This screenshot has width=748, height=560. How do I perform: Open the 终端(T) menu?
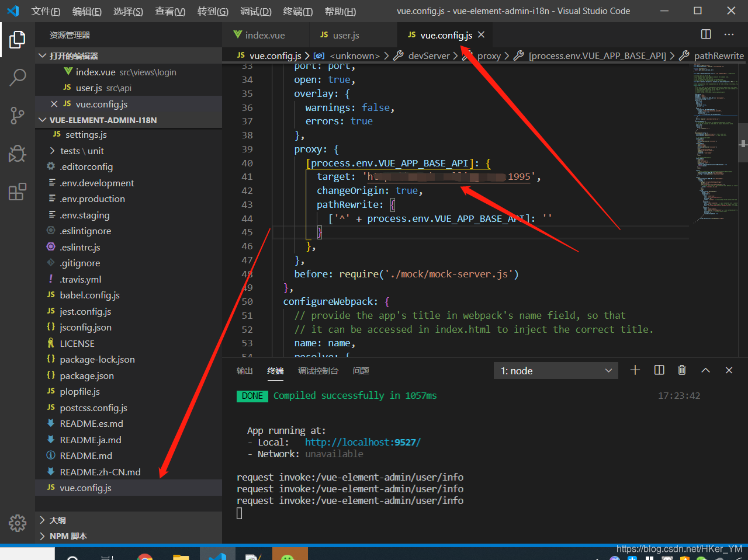(297, 11)
